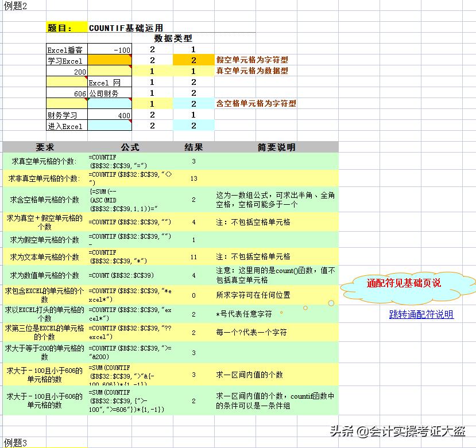Click the red indicator in the 606 row
476x448 pixels.
pos(86,98)
